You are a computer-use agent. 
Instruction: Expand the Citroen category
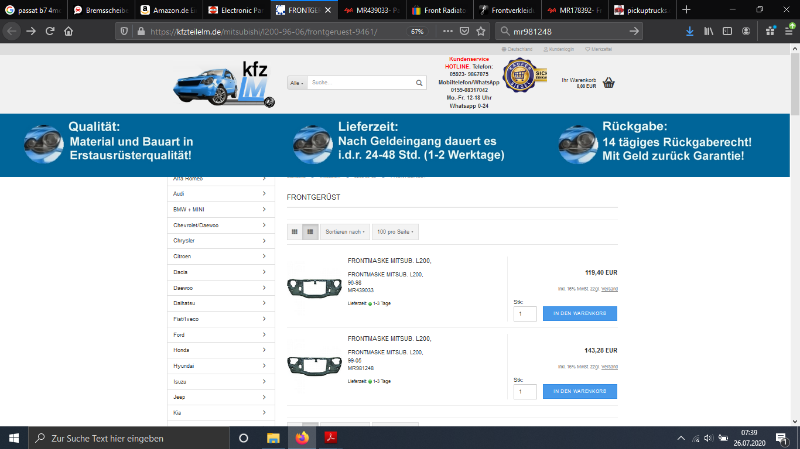click(221, 257)
